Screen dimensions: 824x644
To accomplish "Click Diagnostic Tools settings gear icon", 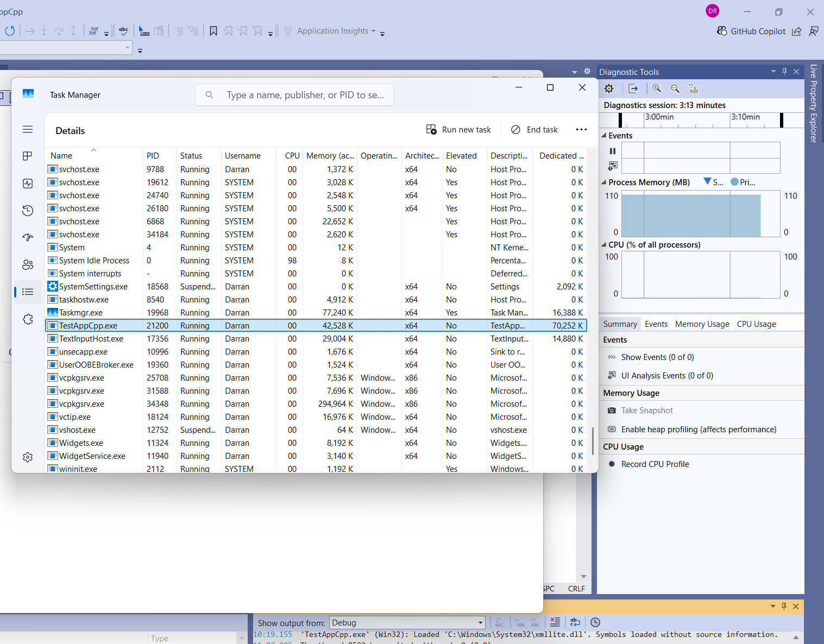I will (609, 89).
